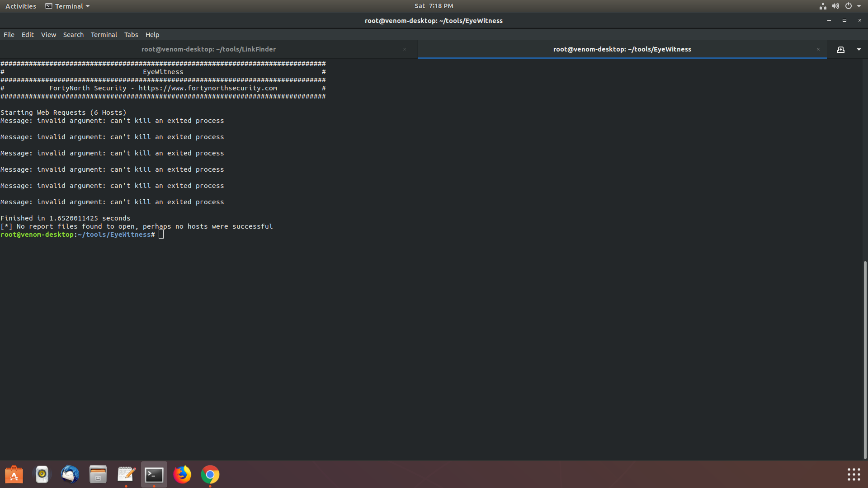This screenshot has height=488, width=868.
Task: Click the fortynorthsecurity.com URL in the output
Action: [208, 88]
